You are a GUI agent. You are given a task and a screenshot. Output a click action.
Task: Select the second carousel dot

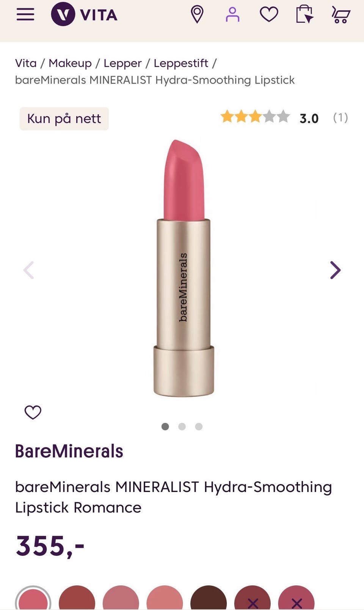pyautogui.click(x=182, y=426)
